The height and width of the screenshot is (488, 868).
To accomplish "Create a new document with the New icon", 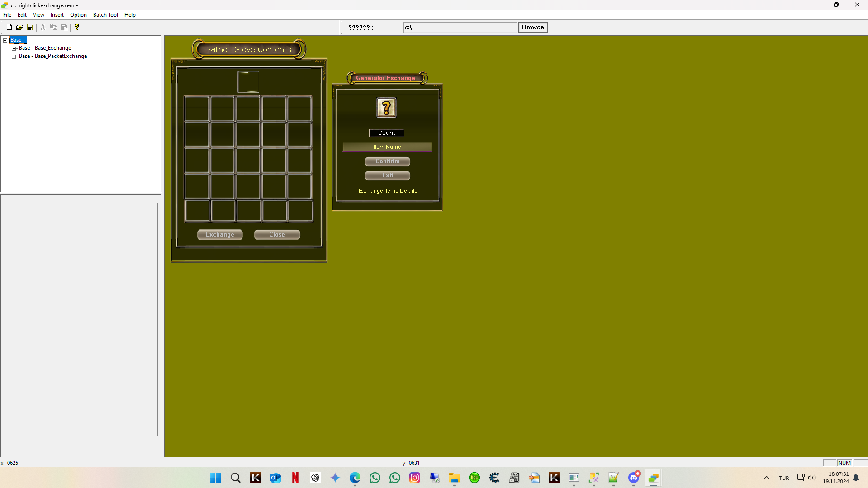I will [9, 27].
